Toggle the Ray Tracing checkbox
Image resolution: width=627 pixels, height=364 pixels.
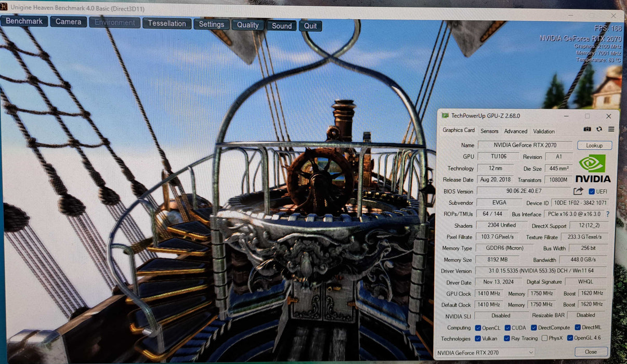[x=507, y=338]
